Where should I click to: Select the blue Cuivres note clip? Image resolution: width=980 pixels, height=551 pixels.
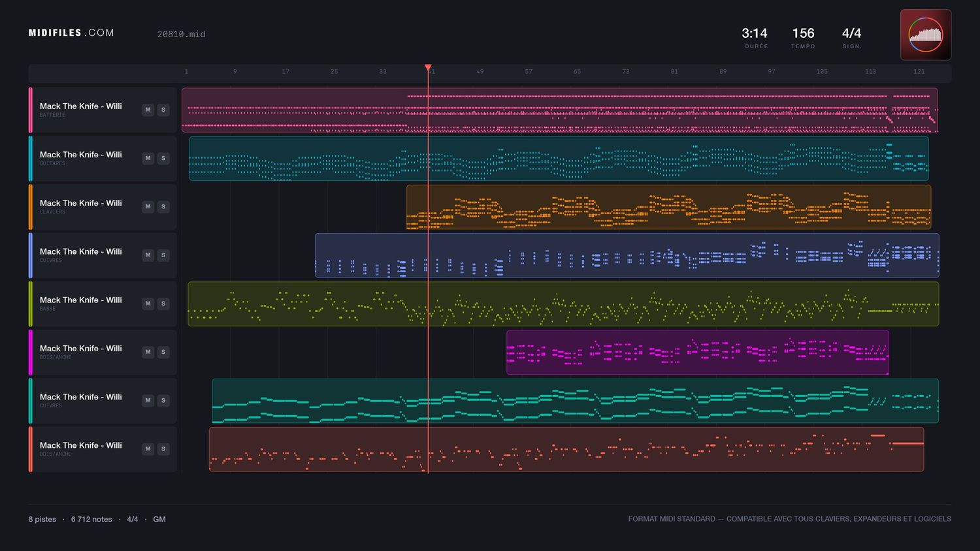click(627, 255)
